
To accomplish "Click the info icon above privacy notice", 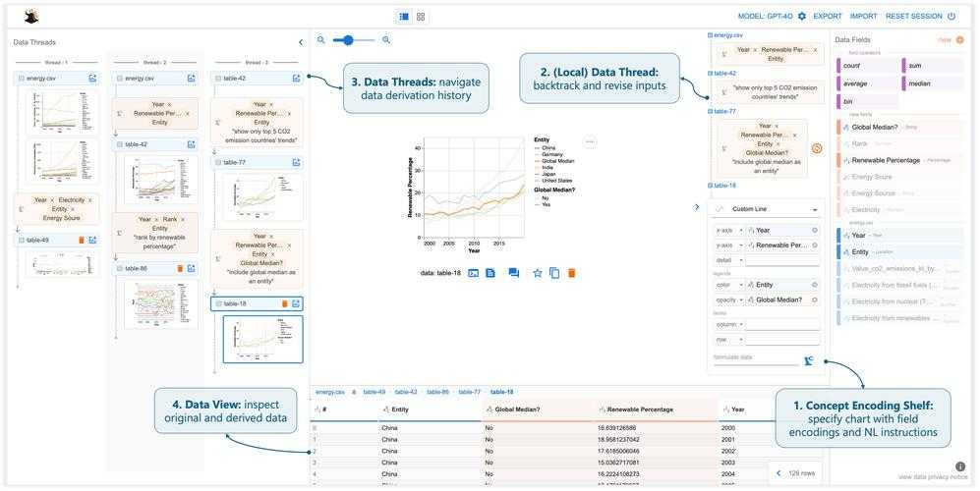I will [x=960, y=466].
